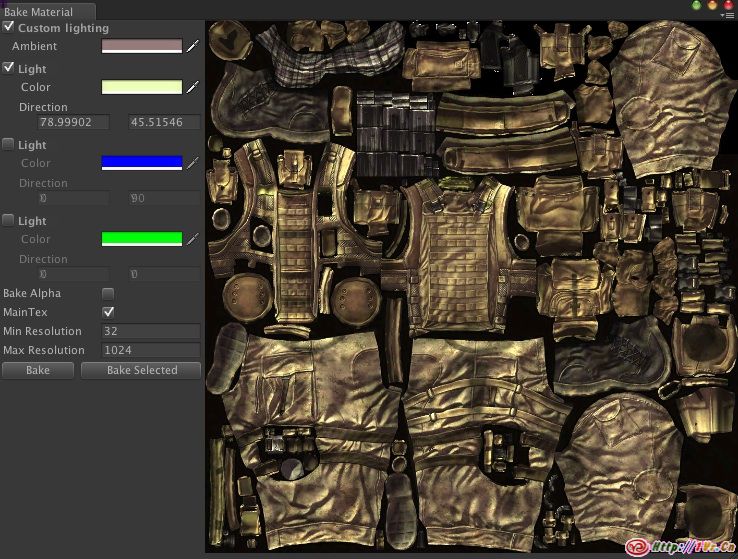Click eyedropper beside the blue Light color
This screenshot has width=738, height=559.
192,162
